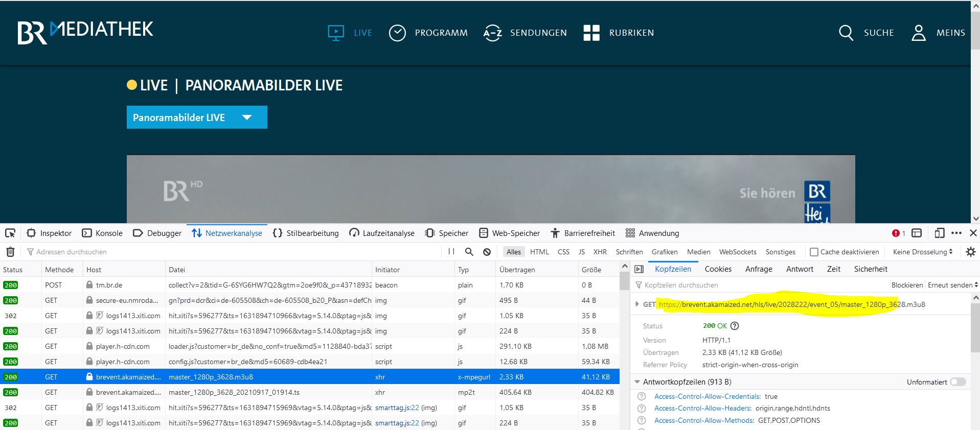
Task: Switch to Antwort details tab
Action: [800, 269]
